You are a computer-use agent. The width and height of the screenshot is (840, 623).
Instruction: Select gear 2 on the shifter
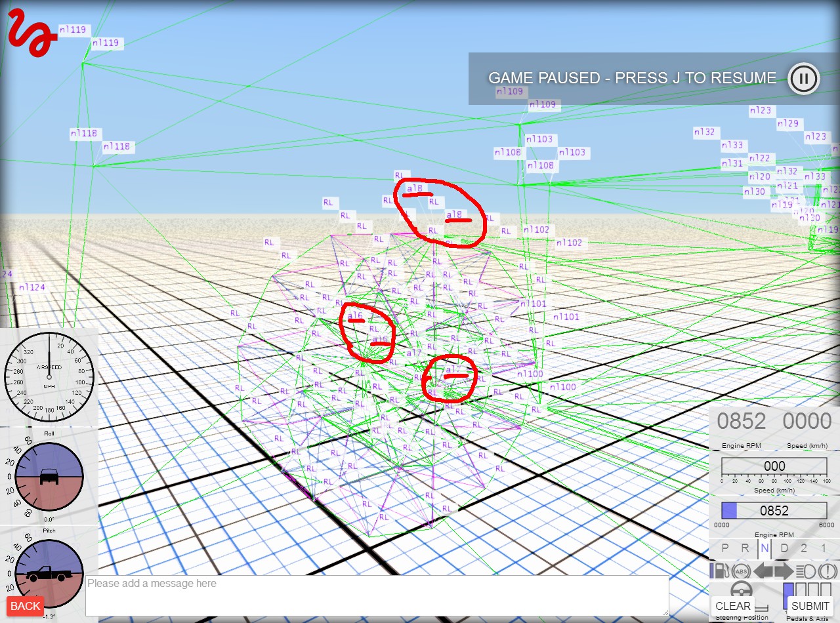(804, 548)
